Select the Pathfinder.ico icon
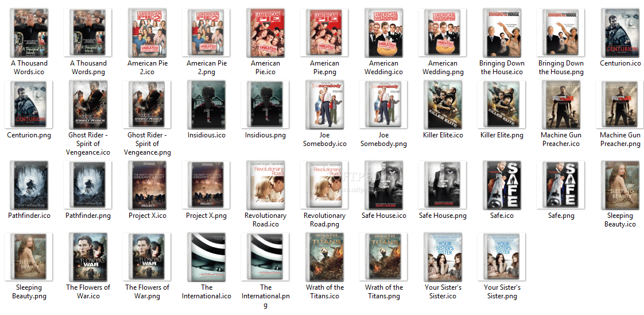Image resolution: width=644 pixels, height=315 pixels. (30, 185)
